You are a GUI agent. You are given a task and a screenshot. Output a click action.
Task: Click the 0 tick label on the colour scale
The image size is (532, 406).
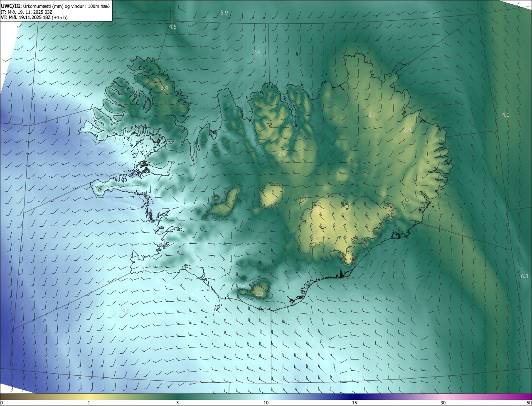coord(2,403)
